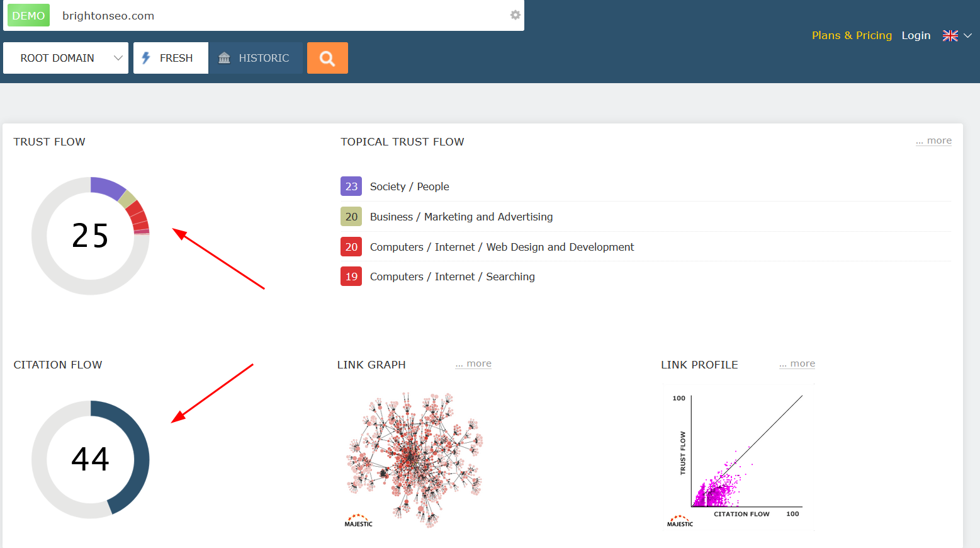Open more Link Graph details

pyautogui.click(x=473, y=364)
